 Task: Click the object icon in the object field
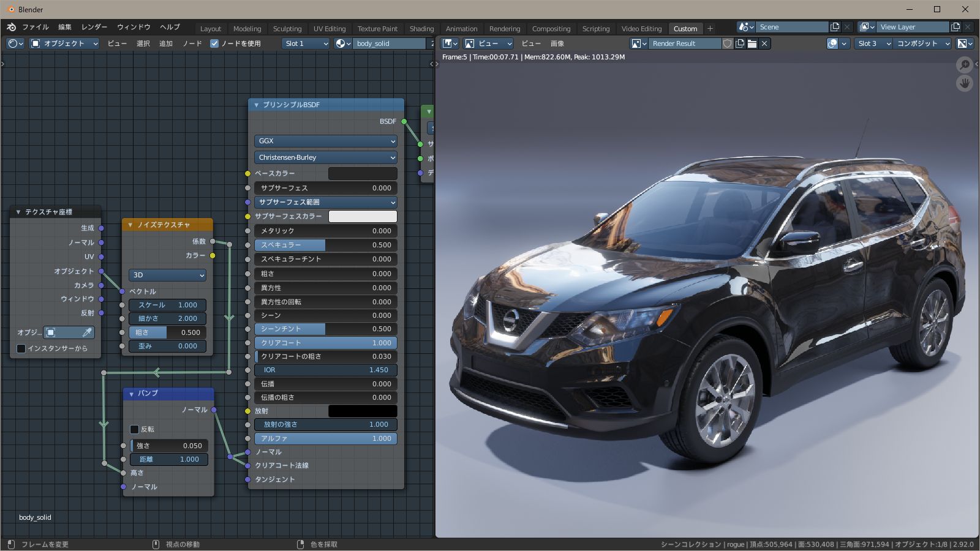click(x=51, y=332)
